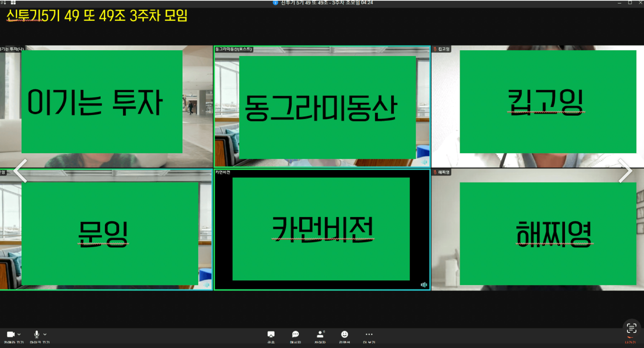This screenshot has width=644, height=348.
Task: Go to previous video page arrow
Action: [20, 171]
